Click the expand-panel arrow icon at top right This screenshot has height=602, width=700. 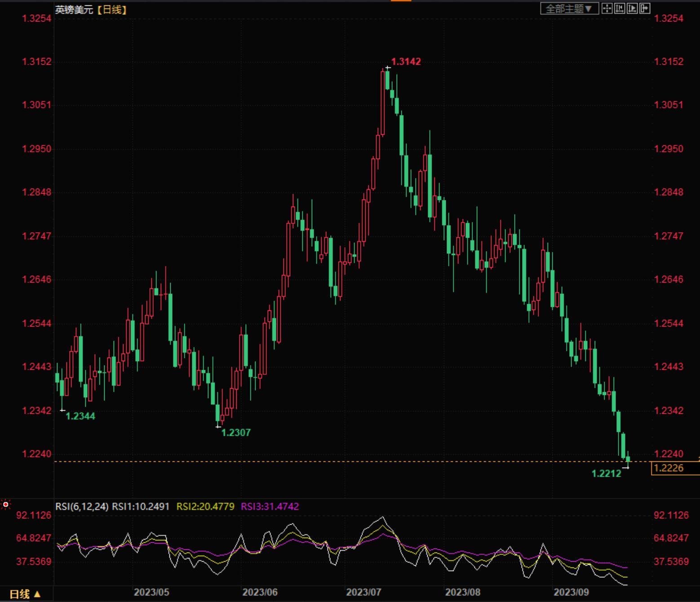point(645,8)
